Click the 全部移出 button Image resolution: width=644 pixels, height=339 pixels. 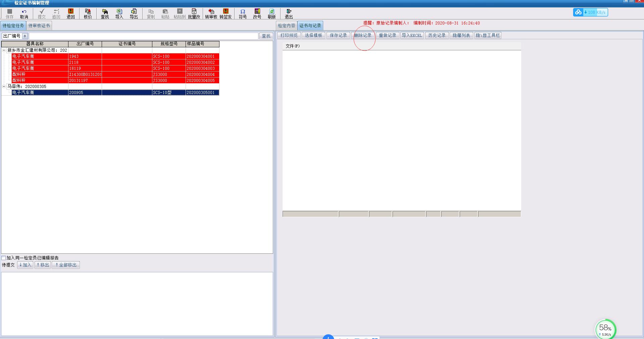66,265
